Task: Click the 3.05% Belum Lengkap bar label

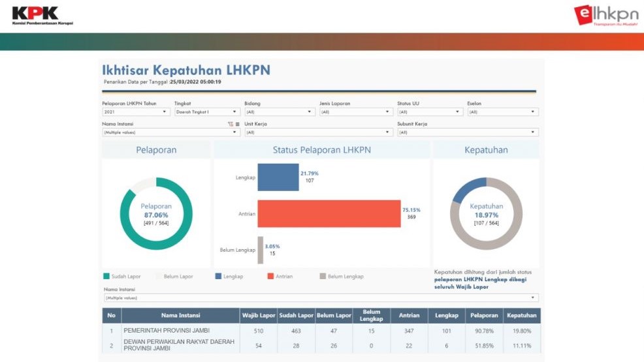Action: click(272, 247)
